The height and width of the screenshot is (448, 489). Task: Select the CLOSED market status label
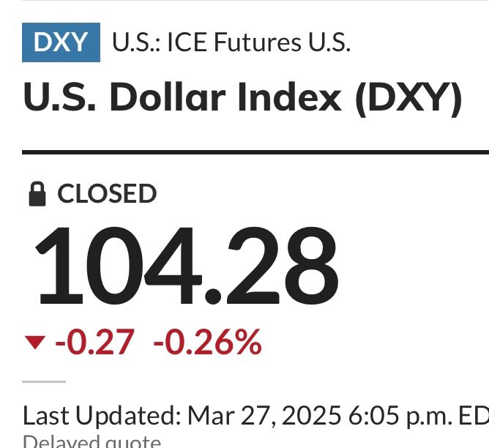(107, 193)
